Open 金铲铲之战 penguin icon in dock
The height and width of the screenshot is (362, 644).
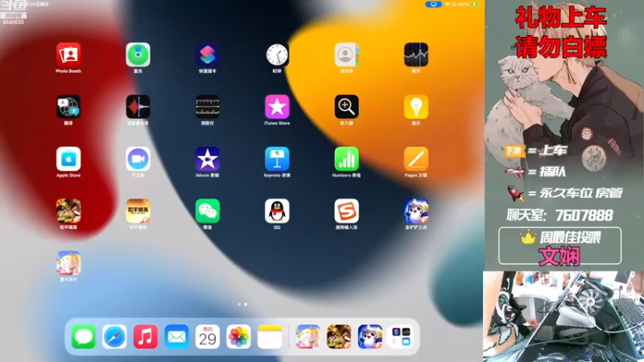point(370,336)
